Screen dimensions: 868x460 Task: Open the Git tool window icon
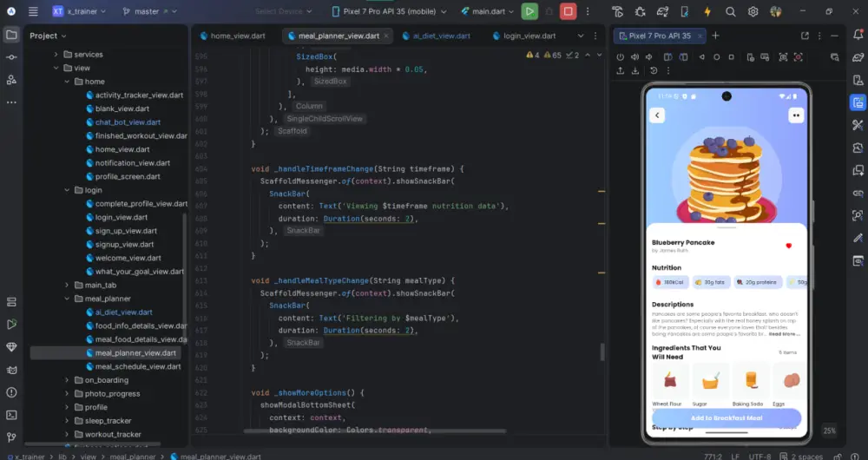pyautogui.click(x=11, y=437)
